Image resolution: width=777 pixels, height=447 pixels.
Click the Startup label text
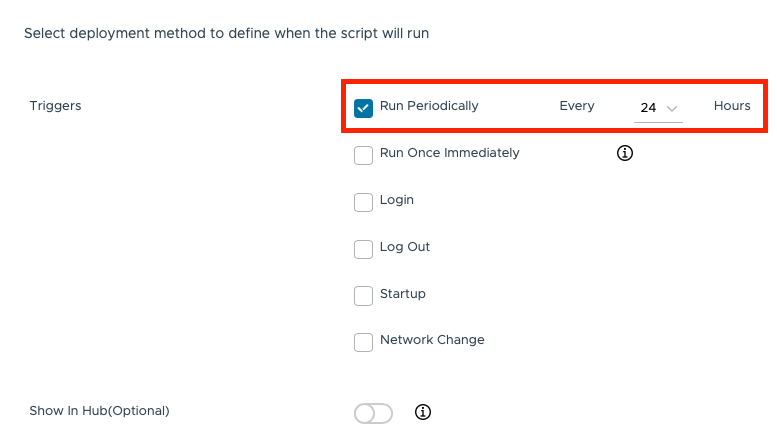coord(403,294)
